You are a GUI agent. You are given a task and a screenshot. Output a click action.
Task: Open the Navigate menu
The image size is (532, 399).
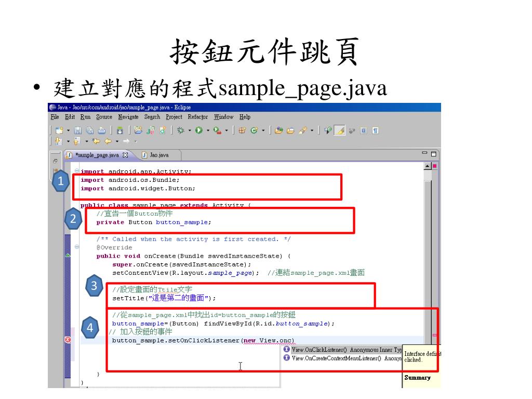[128, 117]
